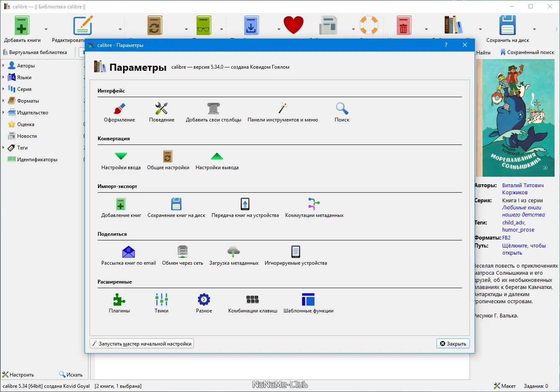Click the humor_prose tag link
The width and height of the screenshot is (560, 392).
pyautogui.click(x=518, y=230)
